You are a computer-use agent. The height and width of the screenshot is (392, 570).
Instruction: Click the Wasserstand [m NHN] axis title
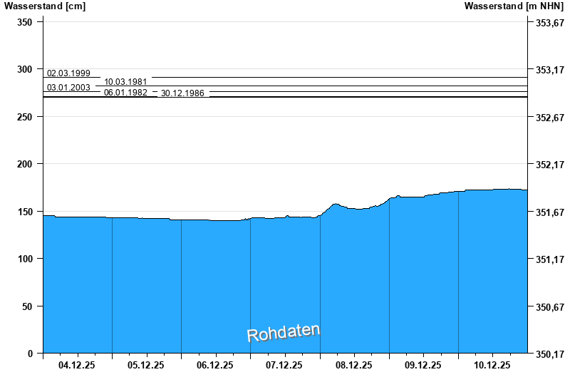point(514,6)
